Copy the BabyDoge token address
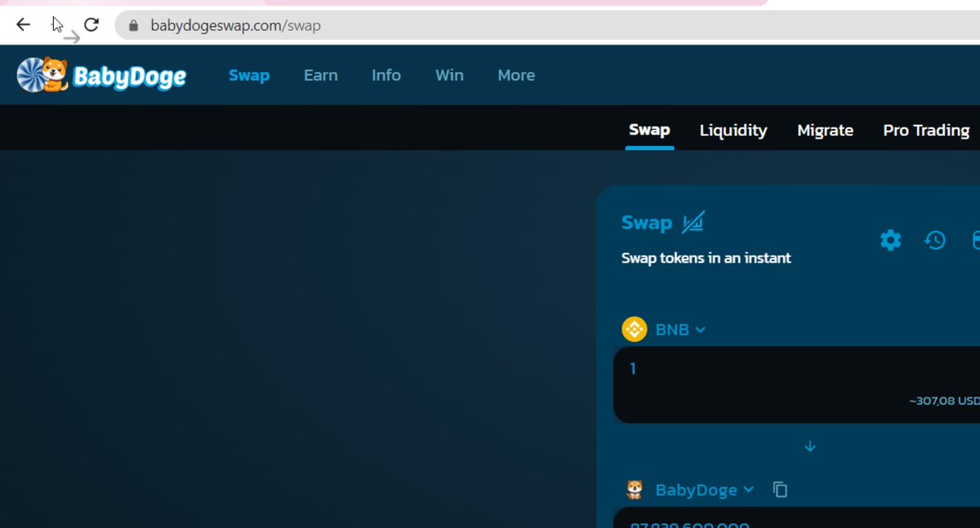The height and width of the screenshot is (528, 980). coord(781,490)
